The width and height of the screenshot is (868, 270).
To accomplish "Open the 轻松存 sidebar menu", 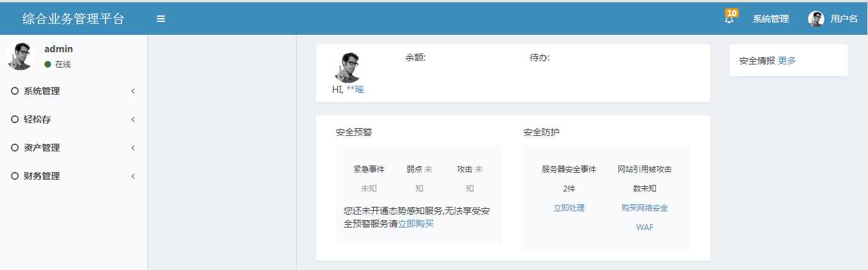I will pos(73,119).
